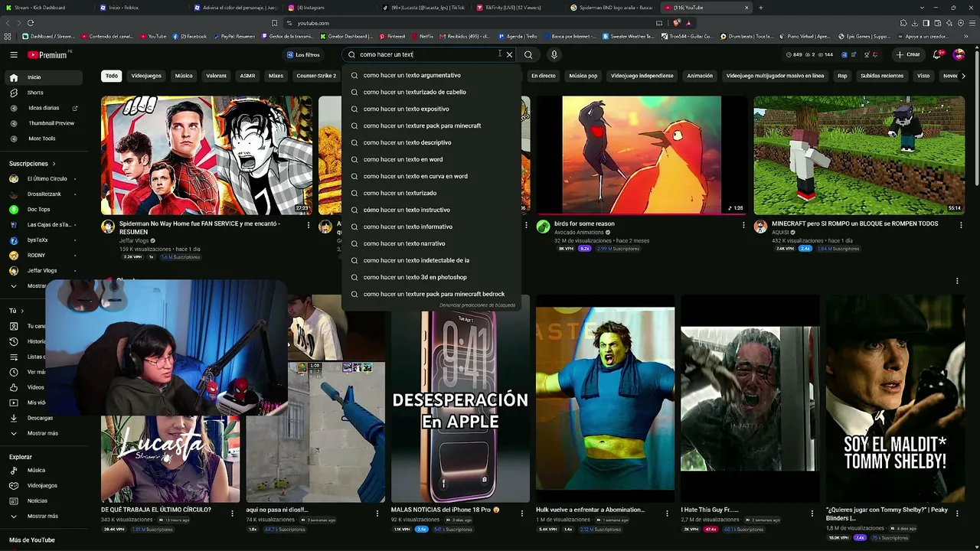The image size is (980, 551).
Task: Switch to the Inicio - Roblox tab
Action: click(x=140, y=8)
